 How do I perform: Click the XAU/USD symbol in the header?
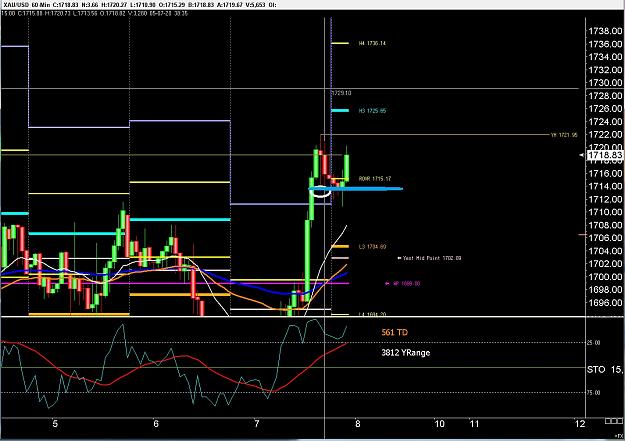tap(16, 5)
